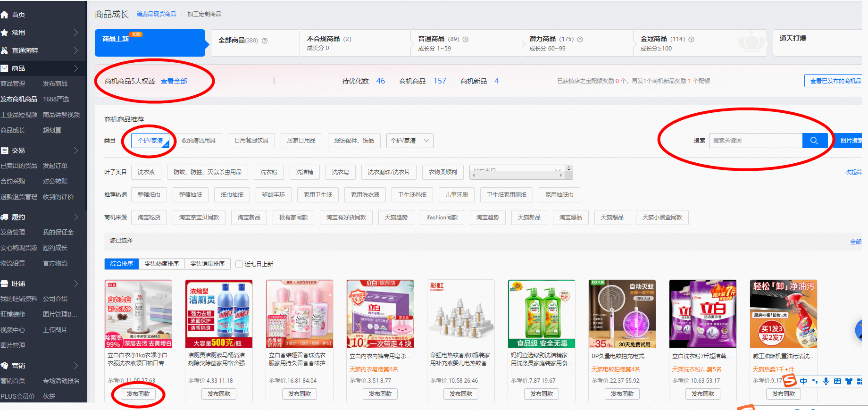Click help icon next to 金冠商品 (114)
868x410 pixels.
pos(691,40)
